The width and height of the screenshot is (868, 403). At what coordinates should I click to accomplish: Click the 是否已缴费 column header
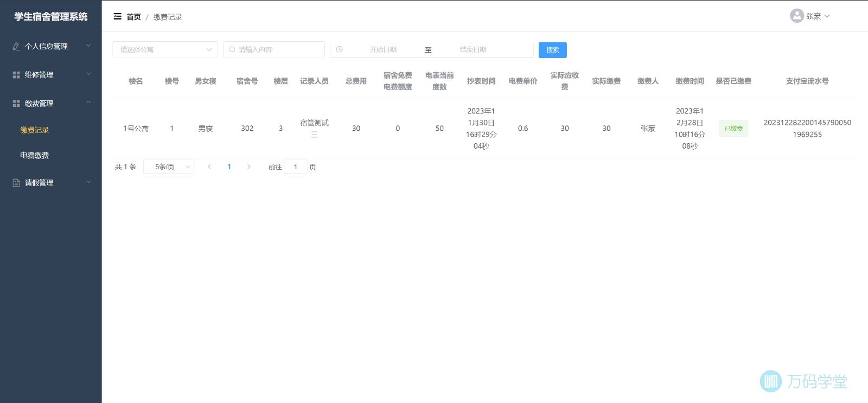click(733, 81)
